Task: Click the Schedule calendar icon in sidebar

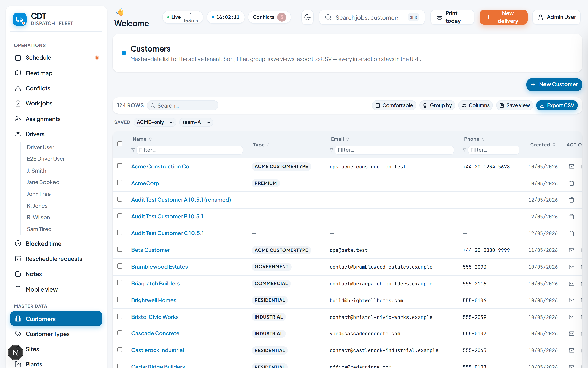Action: pyautogui.click(x=18, y=58)
